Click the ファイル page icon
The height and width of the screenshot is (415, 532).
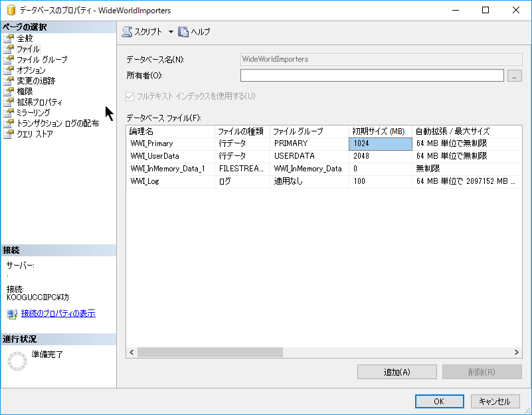click(9, 49)
